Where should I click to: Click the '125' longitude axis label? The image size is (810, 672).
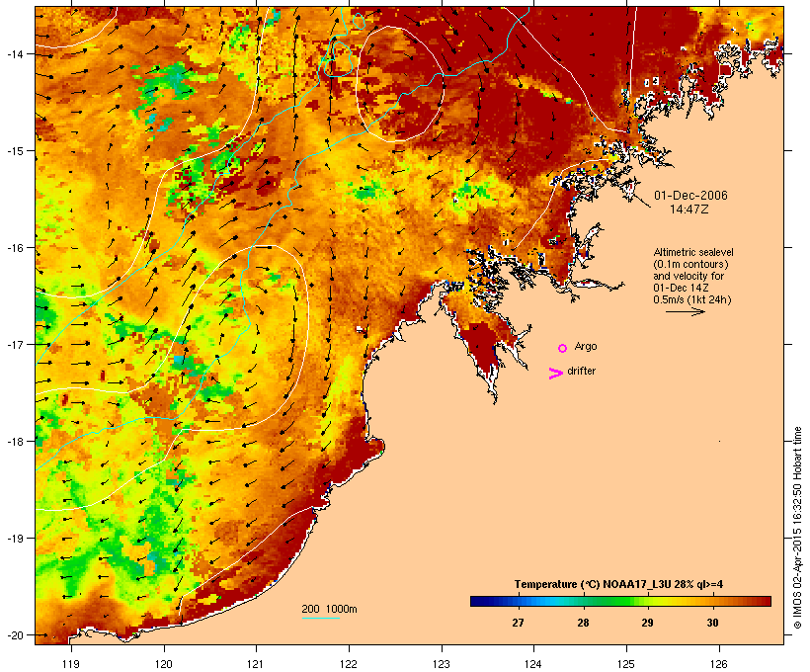coord(626,664)
